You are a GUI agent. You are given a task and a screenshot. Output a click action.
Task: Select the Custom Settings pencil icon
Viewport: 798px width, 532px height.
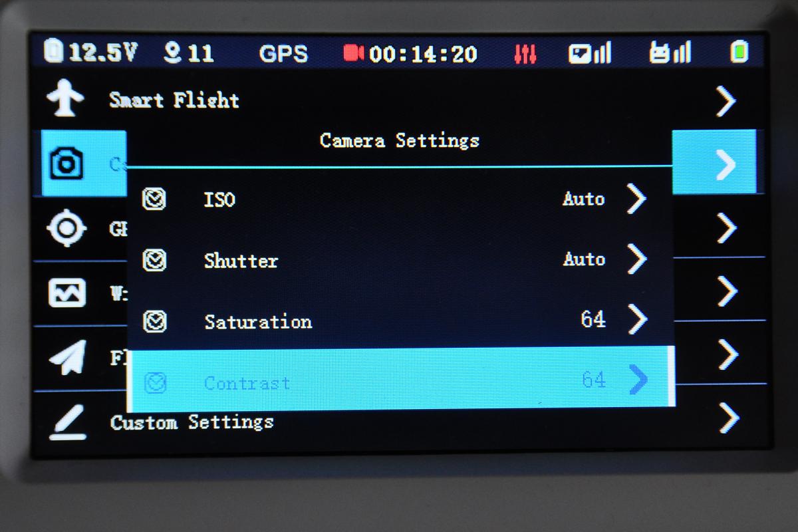point(67,422)
